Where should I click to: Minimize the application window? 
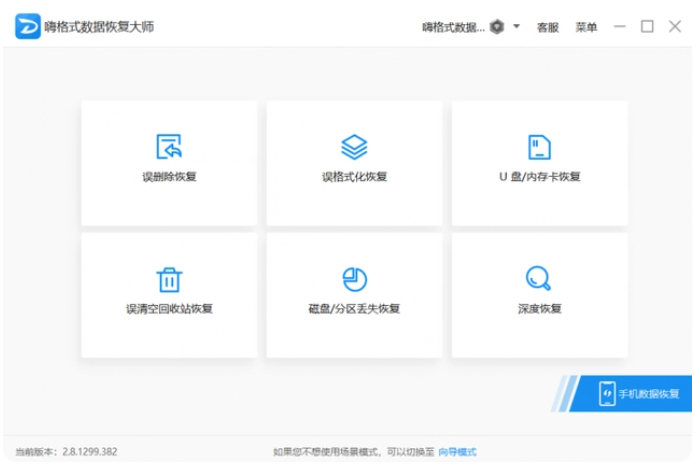(620, 27)
